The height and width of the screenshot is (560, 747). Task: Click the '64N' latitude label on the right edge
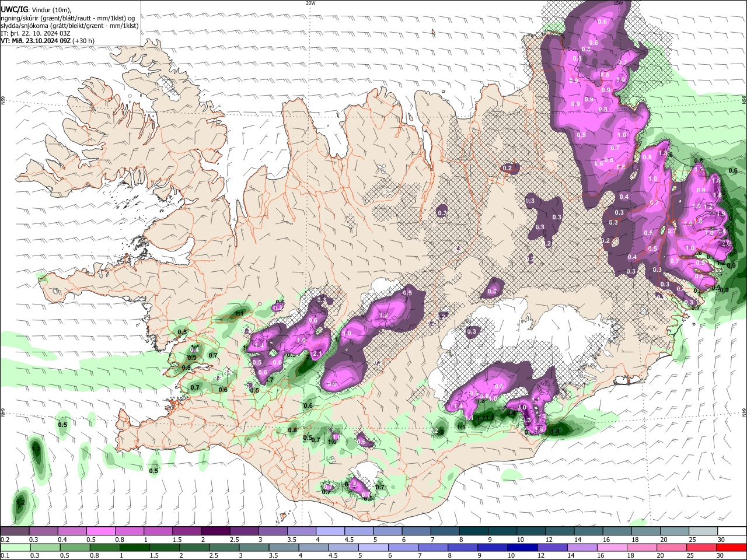[744, 412]
